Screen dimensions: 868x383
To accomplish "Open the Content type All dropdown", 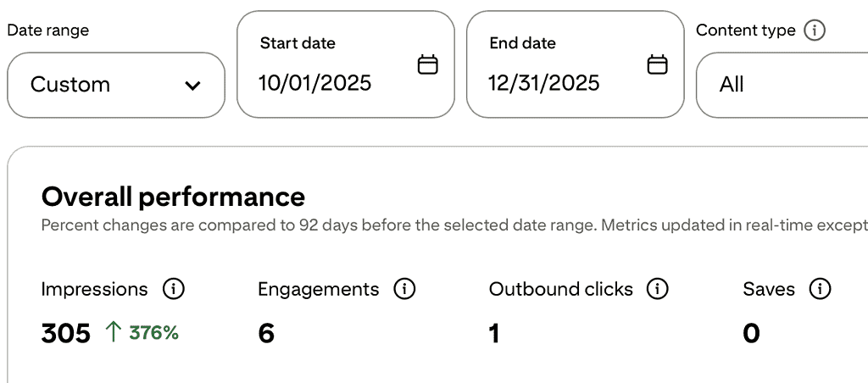I will point(780,85).
